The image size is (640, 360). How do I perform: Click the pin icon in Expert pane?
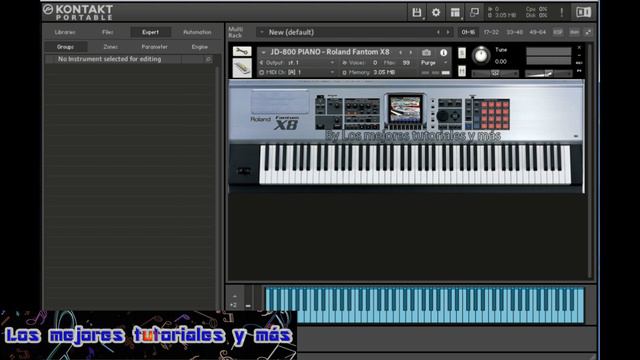point(209,60)
